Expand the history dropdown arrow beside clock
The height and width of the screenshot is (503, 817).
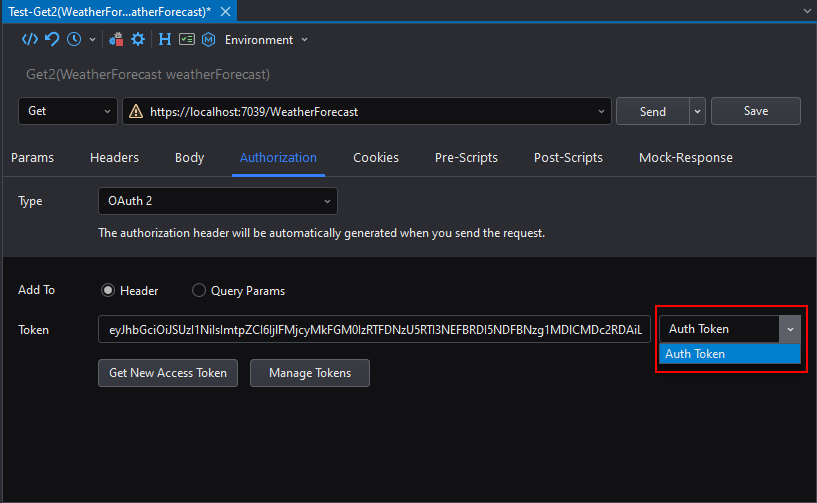(92, 40)
